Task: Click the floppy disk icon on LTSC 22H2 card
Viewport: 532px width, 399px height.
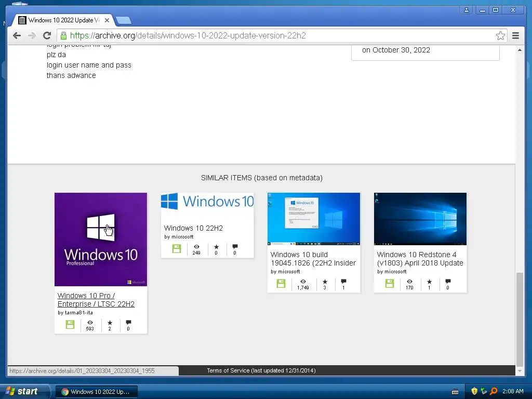Action: (70, 325)
